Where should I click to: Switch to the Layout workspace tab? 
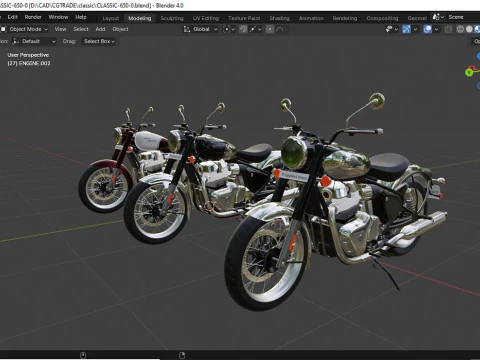click(x=111, y=18)
